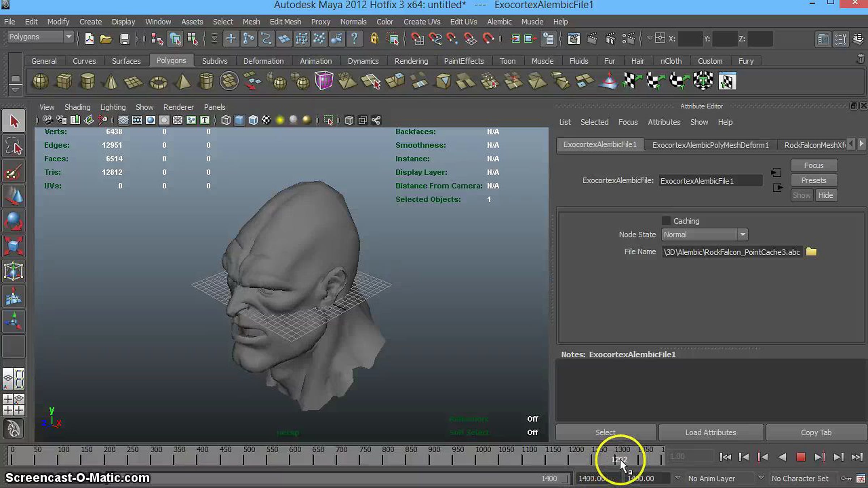This screenshot has width=868, height=488.
Task: Click the Presets button
Action: pos(814,180)
